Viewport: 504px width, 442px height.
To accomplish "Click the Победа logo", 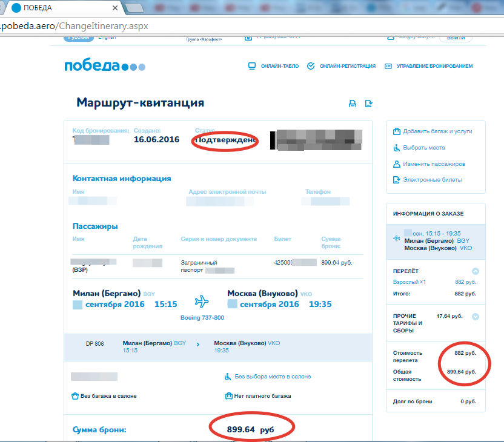I will pyautogui.click(x=104, y=66).
